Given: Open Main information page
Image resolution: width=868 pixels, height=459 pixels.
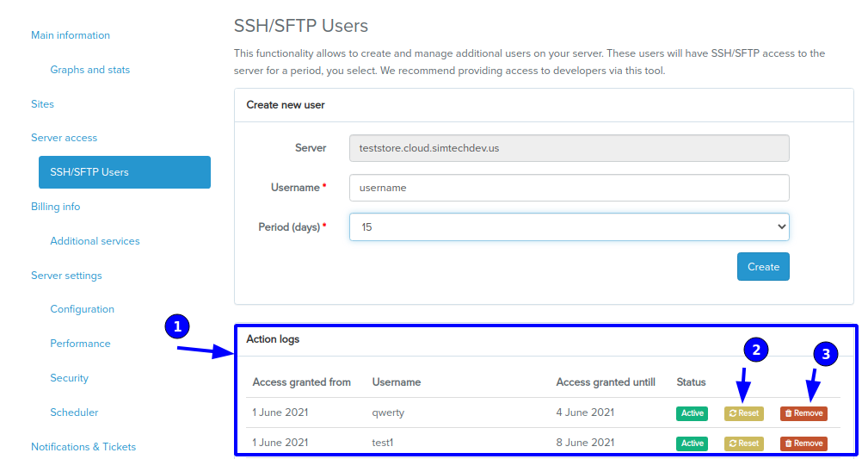Looking at the screenshot, I should [71, 35].
